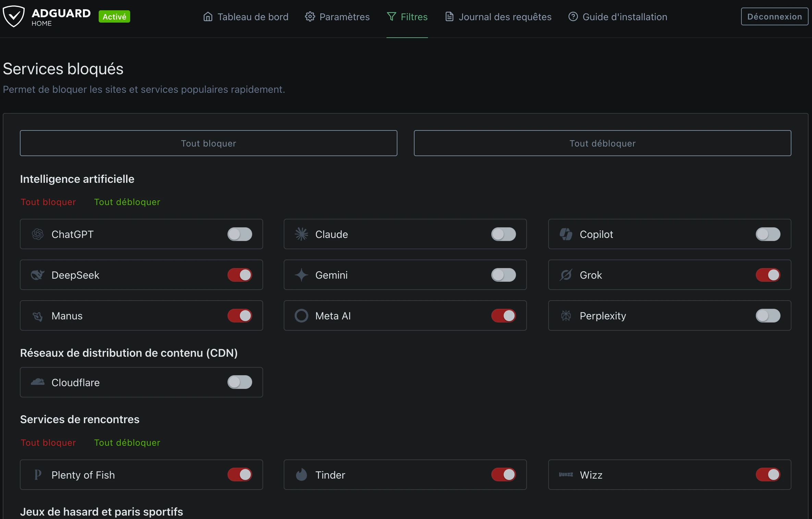Click the Tinder flame icon
The width and height of the screenshot is (812, 519).
pos(302,474)
